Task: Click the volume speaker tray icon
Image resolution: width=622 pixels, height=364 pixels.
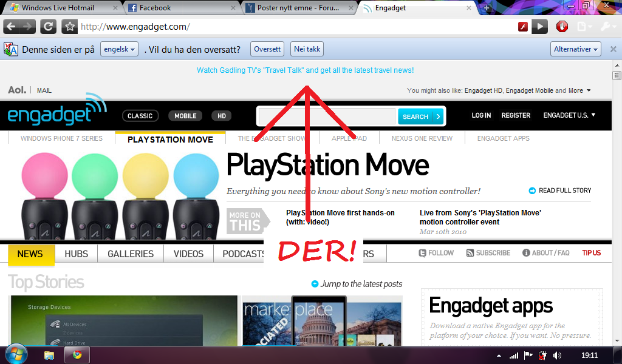Action: click(x=558, y=356)
